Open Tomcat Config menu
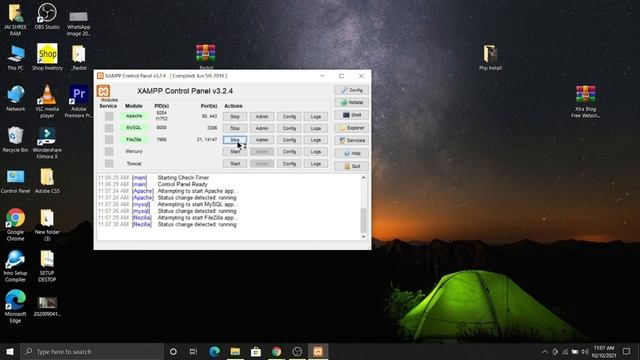Viewport: 640px width, 360px height. pos(289,164)
